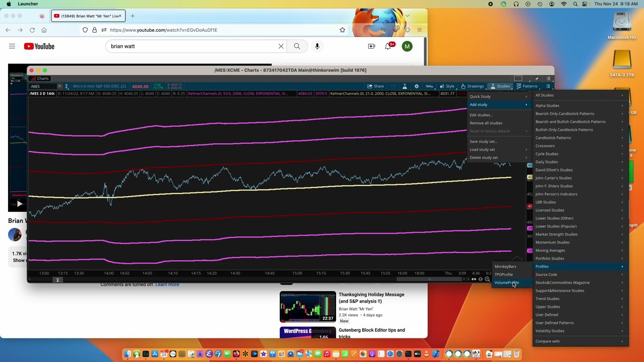Bookmark page with Firefox star icon
The image size is (644, 362).
coord(342,30)
